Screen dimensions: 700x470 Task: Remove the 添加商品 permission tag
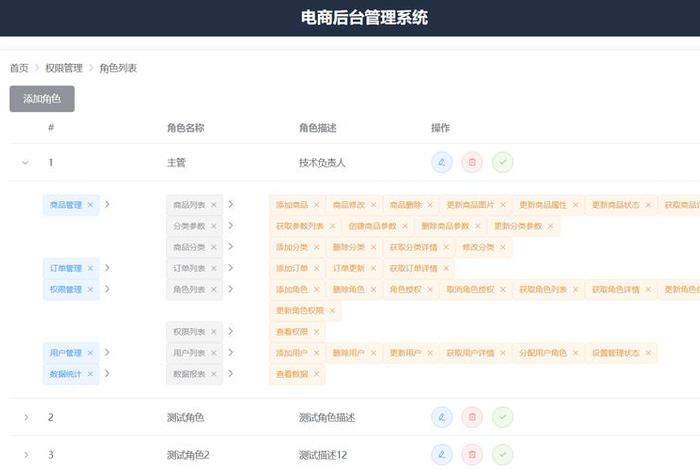coord(316,205)
